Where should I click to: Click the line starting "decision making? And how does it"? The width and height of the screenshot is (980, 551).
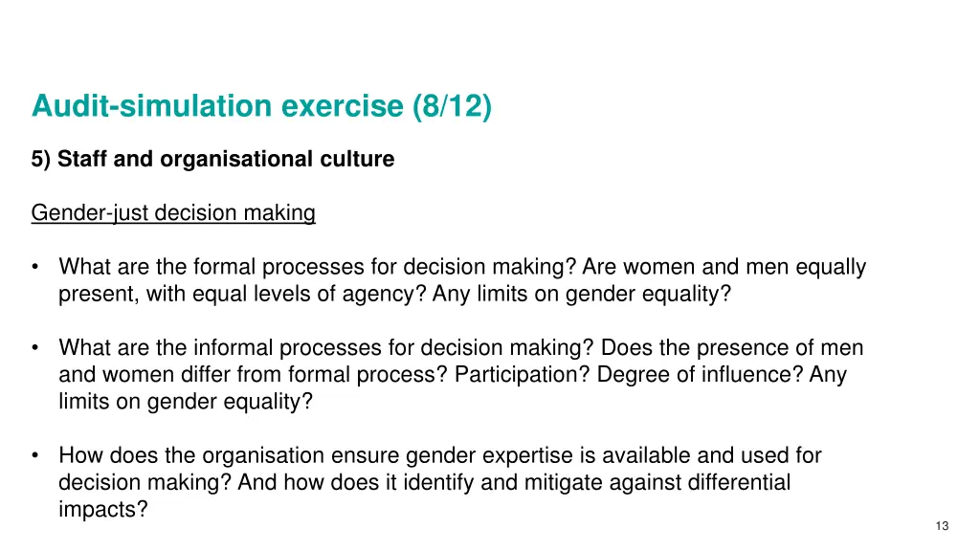tap(424, 482)
